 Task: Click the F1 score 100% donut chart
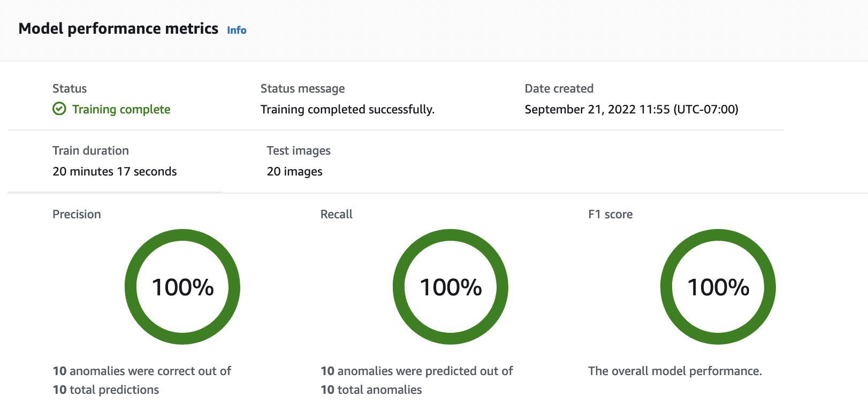[718, 287]
